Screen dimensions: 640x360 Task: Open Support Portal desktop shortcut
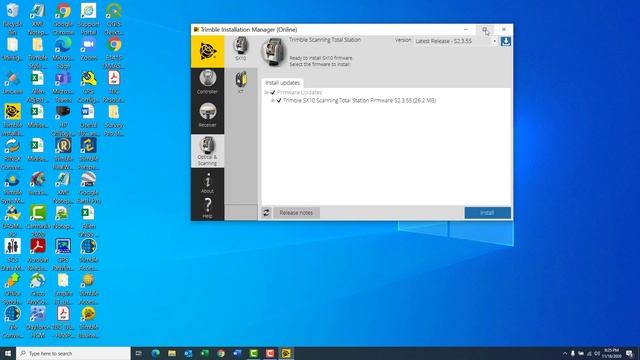coord(89,19)
